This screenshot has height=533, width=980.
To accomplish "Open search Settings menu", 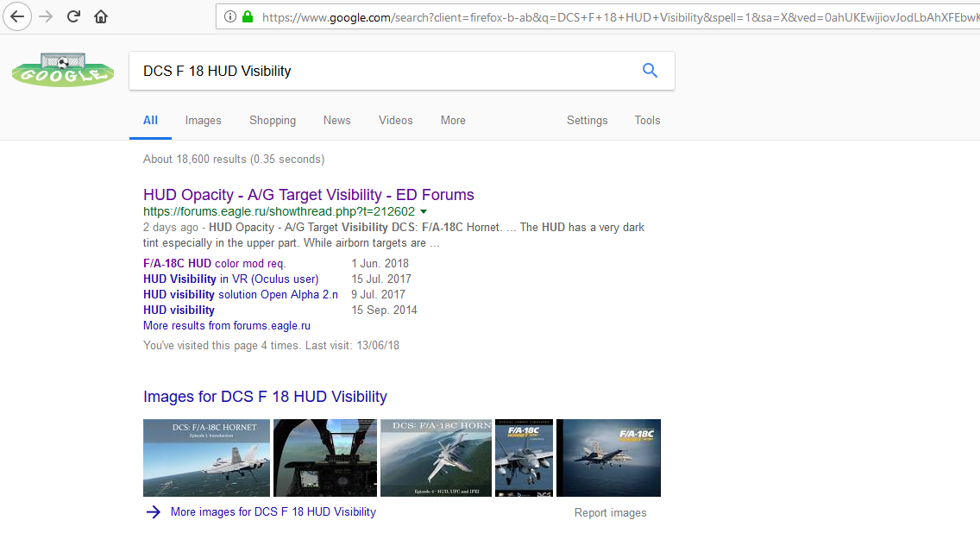I will coord(587,121).
